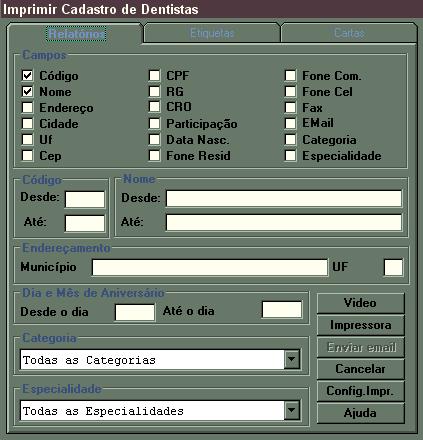Uncheck the Nome field checkbox
This screenshot has width=423, height=440.
click(x=27, y=91)
